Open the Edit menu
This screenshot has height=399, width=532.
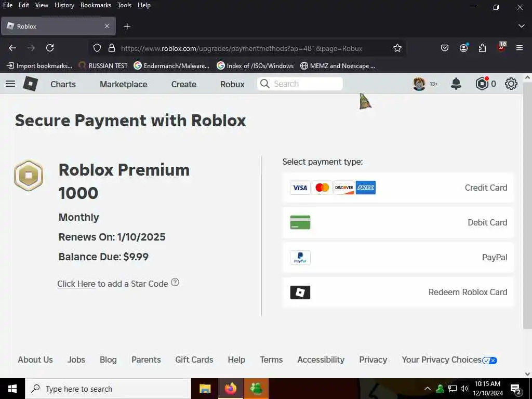24,5
